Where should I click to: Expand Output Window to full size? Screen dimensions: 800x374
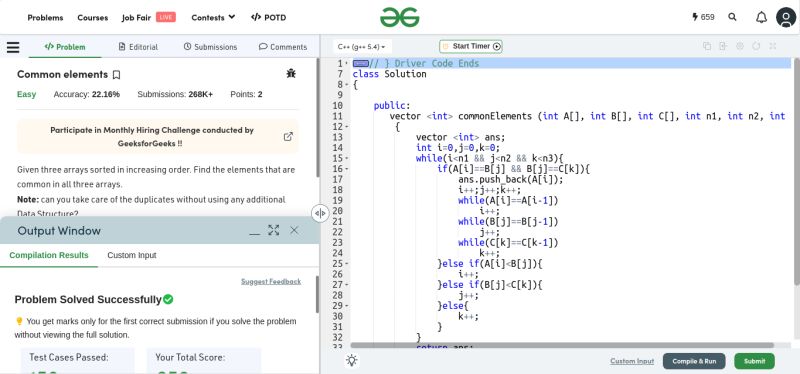tap(274, 230)
